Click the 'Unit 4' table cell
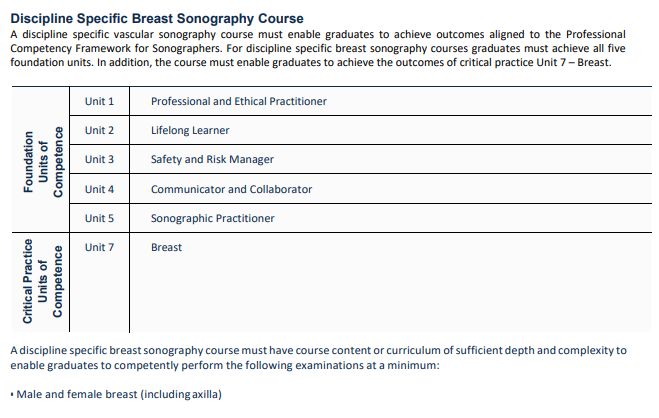The width and height of the screenshot is (659, 418). 100,189
